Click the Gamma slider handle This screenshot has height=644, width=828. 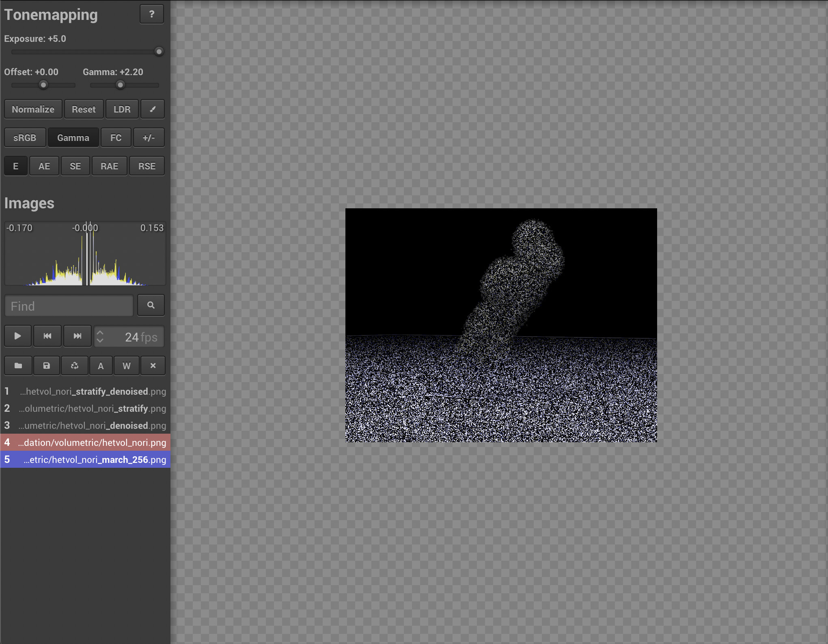[120, 85]
